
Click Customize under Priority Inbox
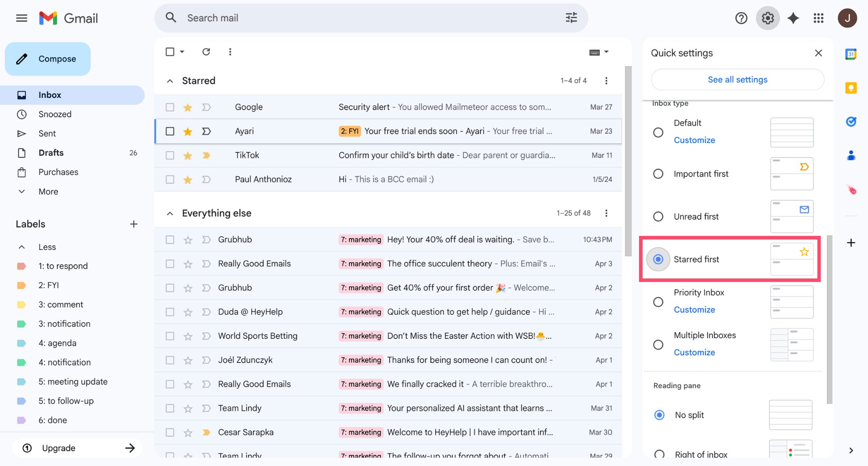(694, 310)
